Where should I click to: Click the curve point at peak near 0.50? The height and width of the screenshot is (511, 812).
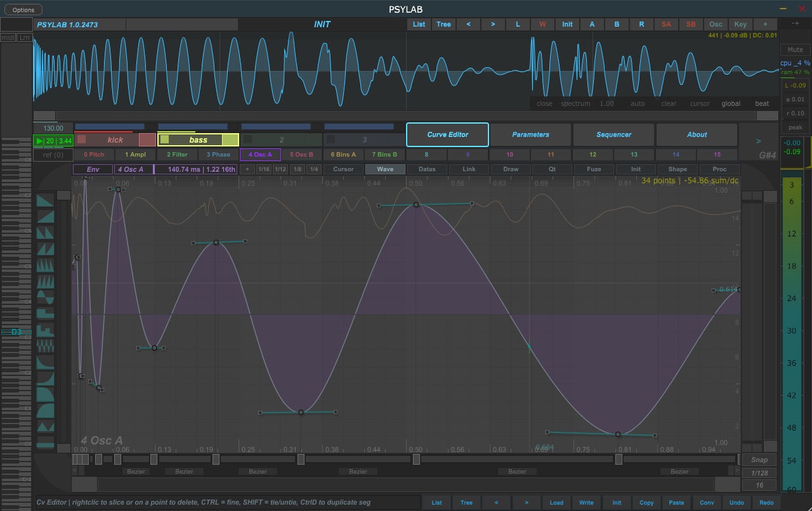click(416, 205)
